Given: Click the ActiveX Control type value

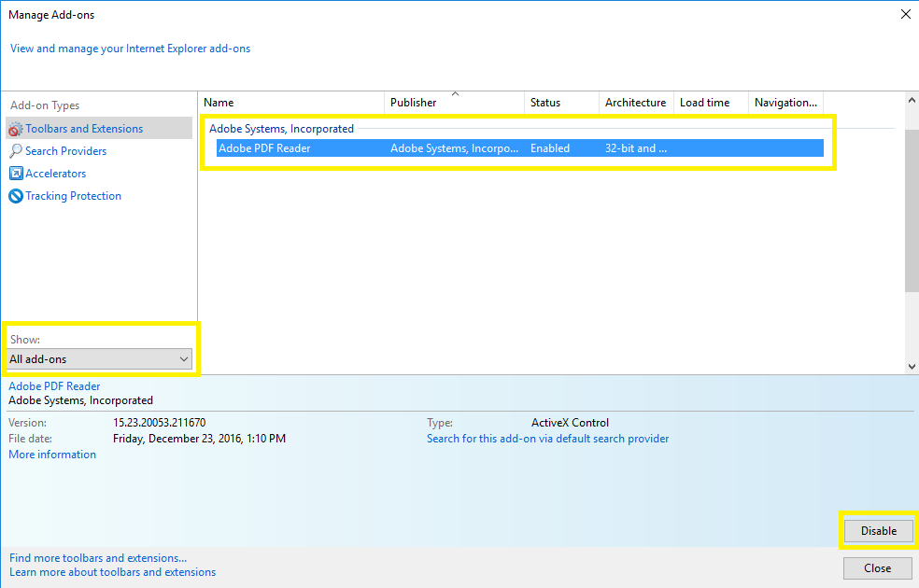Looking at the screenshot, I should click(x=570, y=422).
